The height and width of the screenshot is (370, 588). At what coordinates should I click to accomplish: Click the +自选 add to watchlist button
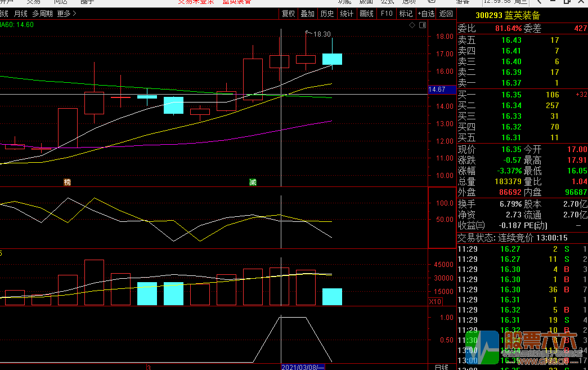pos(426,14)
